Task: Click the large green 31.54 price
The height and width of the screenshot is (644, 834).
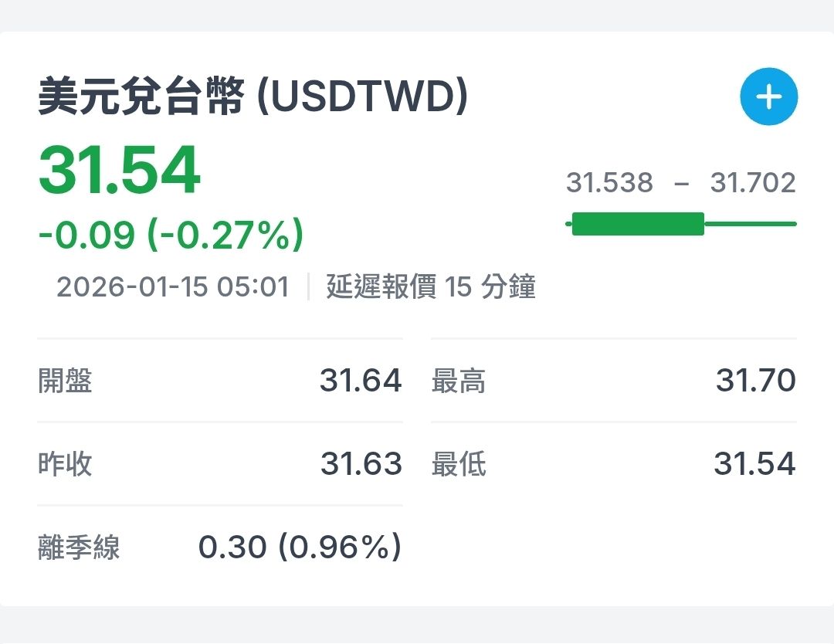Action: [x=120, y=171]
